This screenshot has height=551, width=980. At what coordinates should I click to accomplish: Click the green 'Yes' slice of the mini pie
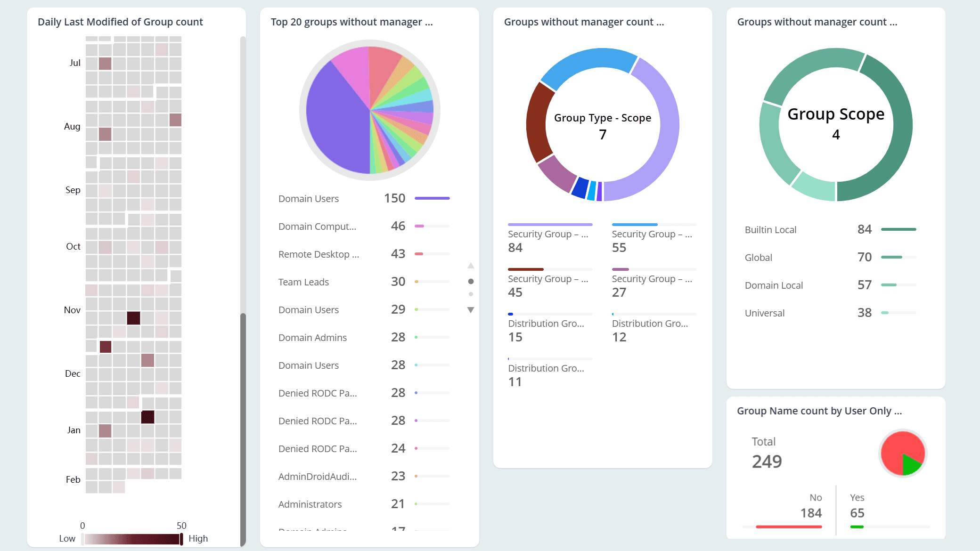point(910,464)
